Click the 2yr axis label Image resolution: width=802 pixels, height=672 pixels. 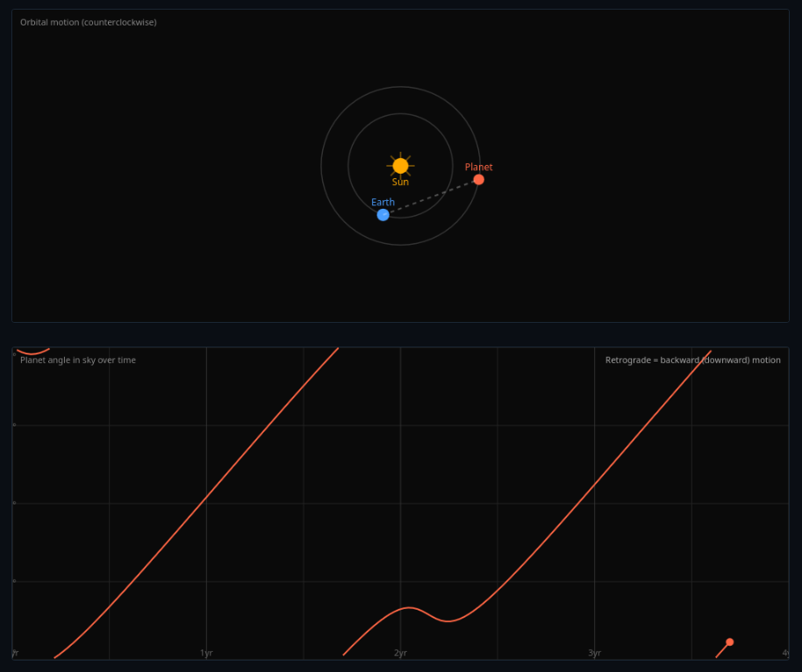(x=400, y=653)
